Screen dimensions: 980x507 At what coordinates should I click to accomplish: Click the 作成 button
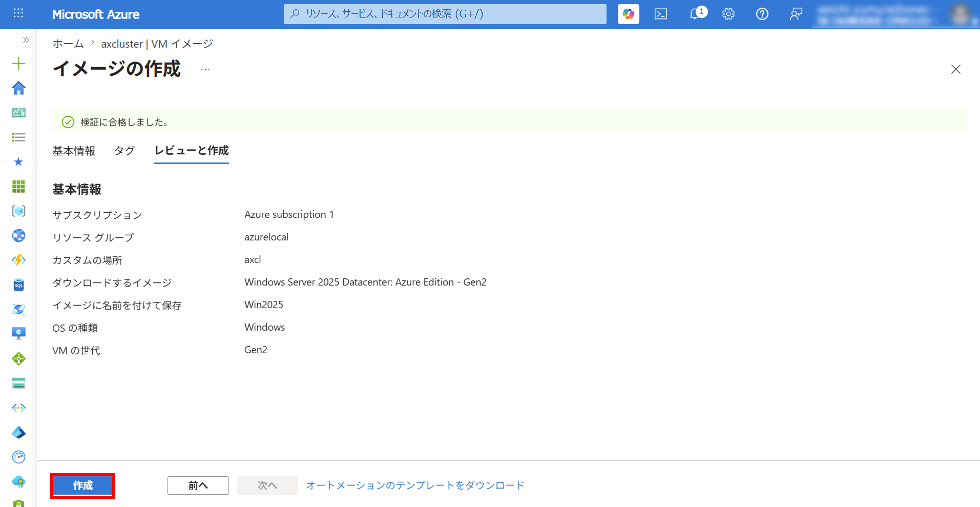click(x=82, y=485)
